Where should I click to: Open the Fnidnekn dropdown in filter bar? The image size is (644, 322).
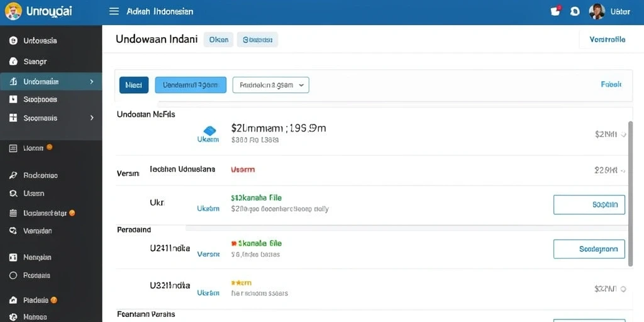(270, 85)
